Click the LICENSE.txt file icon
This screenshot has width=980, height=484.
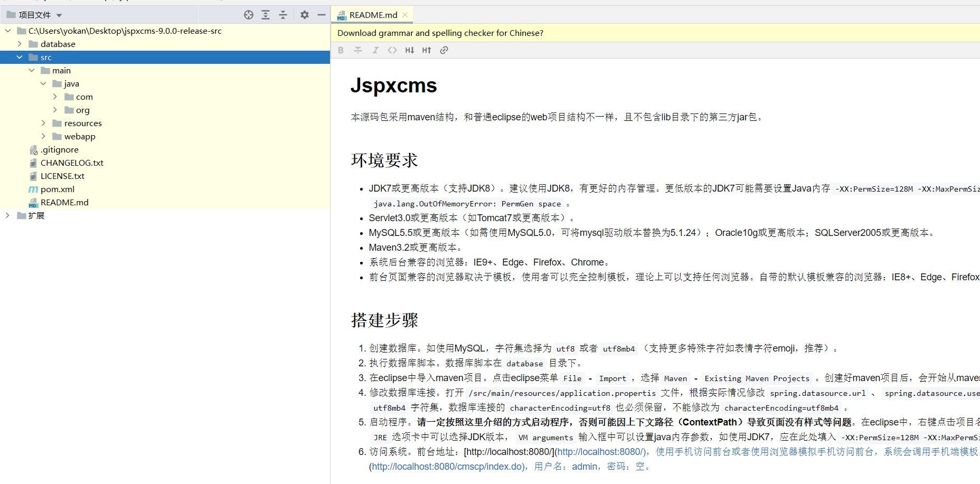(x=33, y=176)
